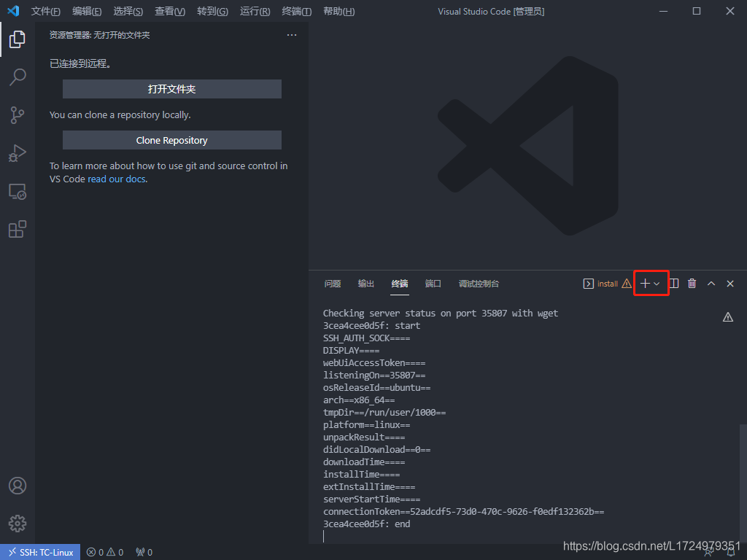Click the tmpDir==/run/user/1000== line
Screen dimensions: 747x560
point(384,413)
